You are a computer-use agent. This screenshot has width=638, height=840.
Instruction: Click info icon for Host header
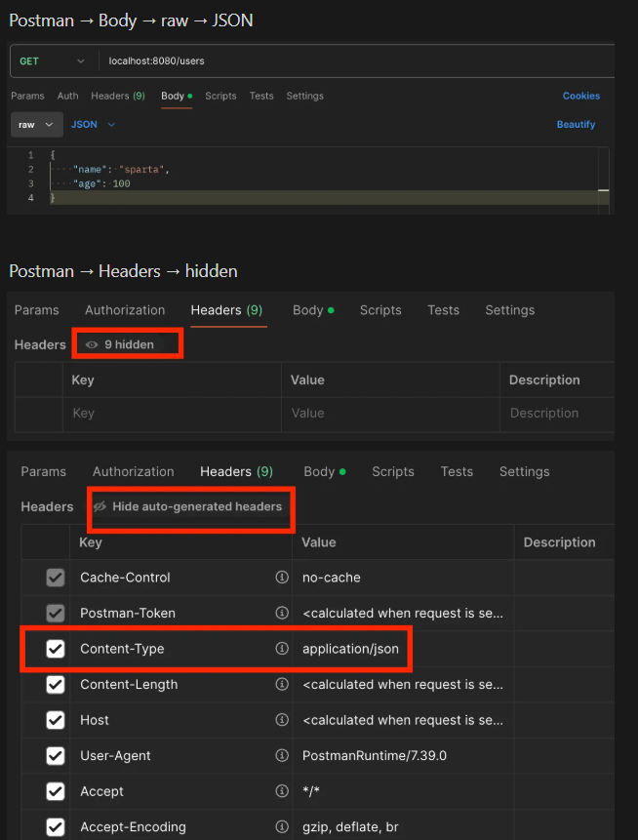point(282,719)
